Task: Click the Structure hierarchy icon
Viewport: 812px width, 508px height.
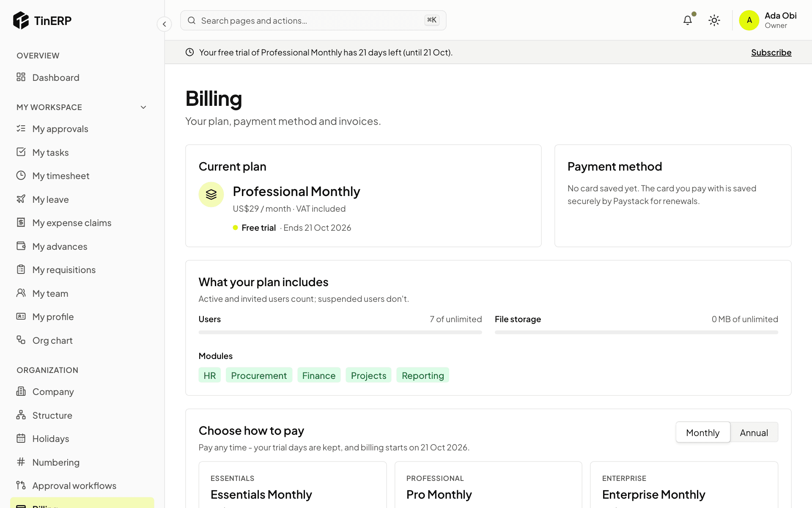Action: click(21, 415)
